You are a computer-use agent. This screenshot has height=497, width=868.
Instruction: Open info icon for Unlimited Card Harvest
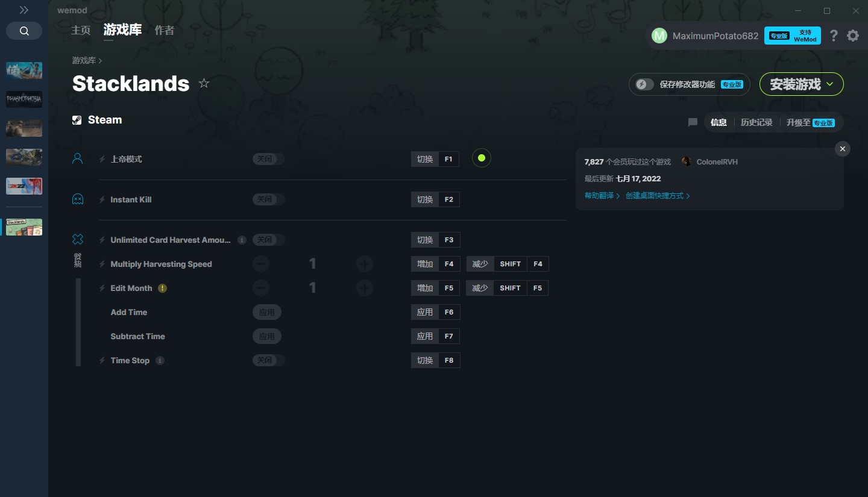pyautogui.click(x=242, y=240)
